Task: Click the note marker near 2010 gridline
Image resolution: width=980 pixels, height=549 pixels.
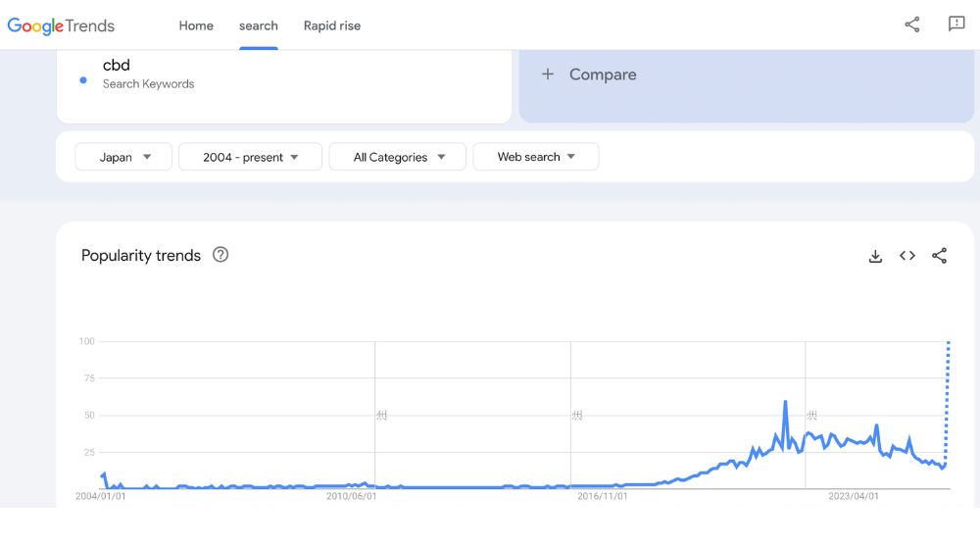Action: point(381,416)
